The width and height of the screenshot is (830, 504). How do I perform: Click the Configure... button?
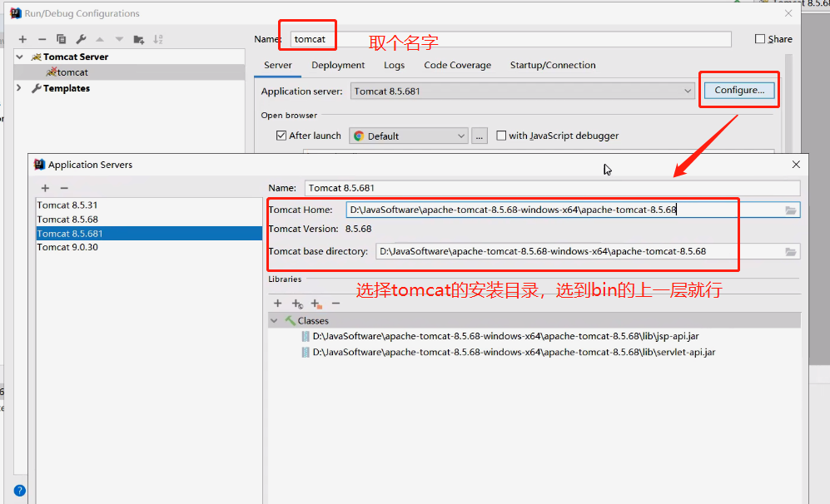(x=739, y=90)
